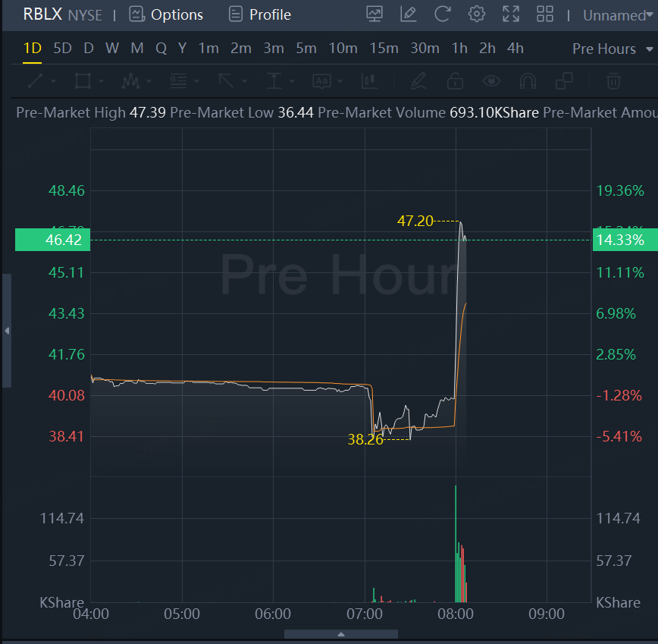Expand the bottom panel arrow

(x=340, y=634)
